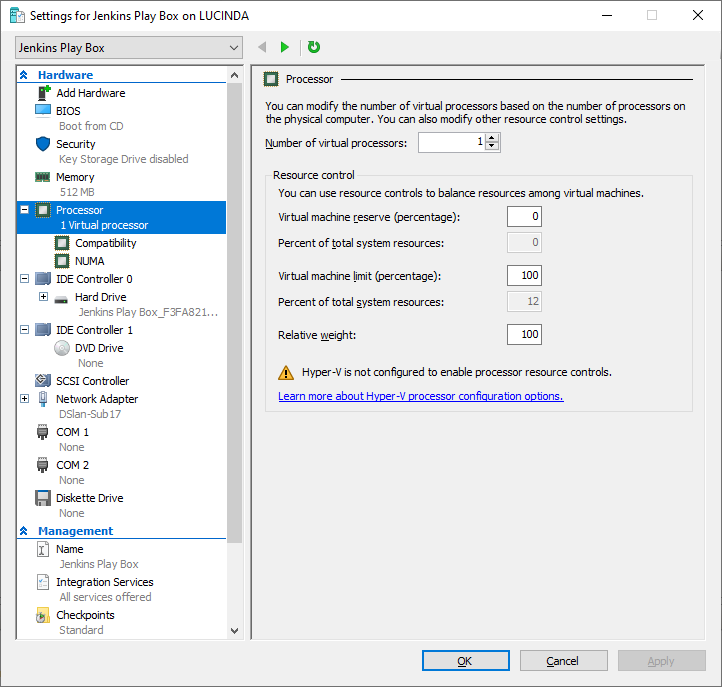
Task: Select the IDE Controller 0 icon
Action: (43, 279)
